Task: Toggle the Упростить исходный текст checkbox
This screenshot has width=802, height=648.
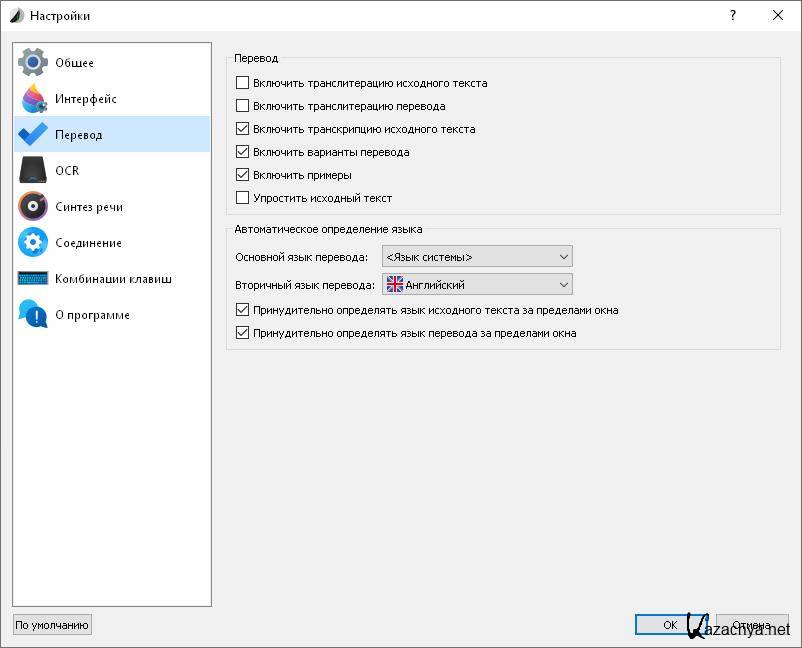Action: (x=242, y=198)
